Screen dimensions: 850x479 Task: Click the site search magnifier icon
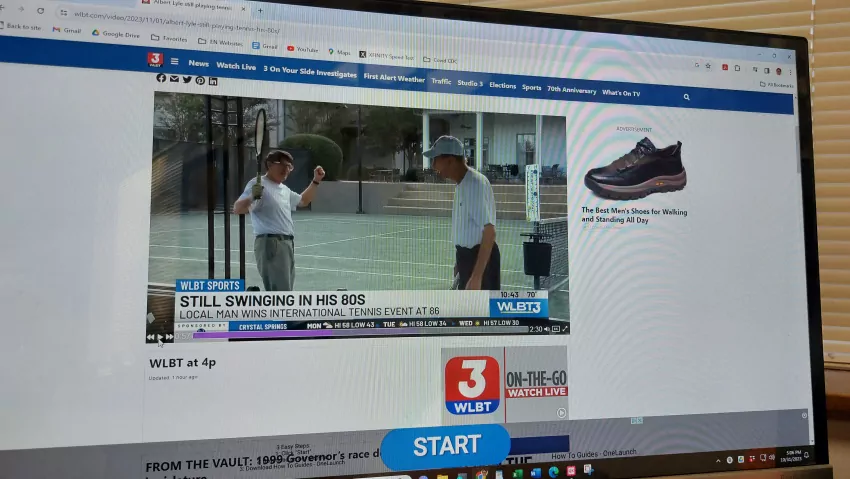click(x=686, y=97)
